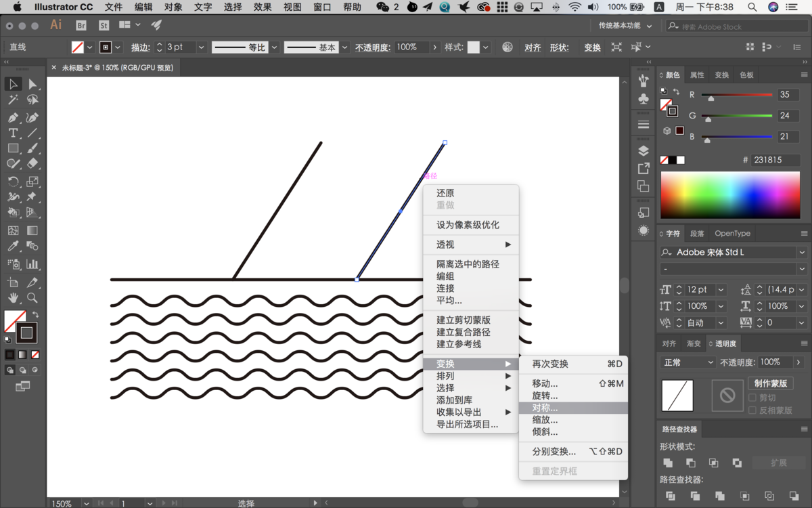This screenshot has width=812, height=508.
Task: Set toolbox paint mode to None
Action: tap(35, 354)
